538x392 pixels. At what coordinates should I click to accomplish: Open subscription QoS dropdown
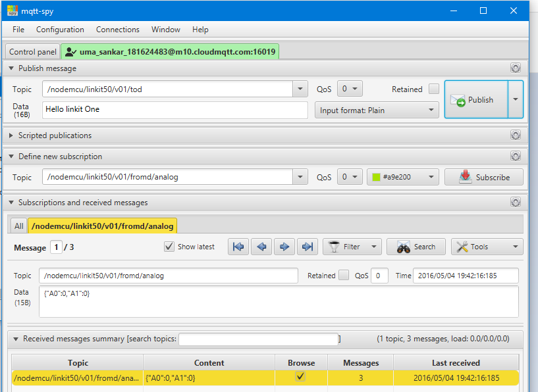(350, 177)
